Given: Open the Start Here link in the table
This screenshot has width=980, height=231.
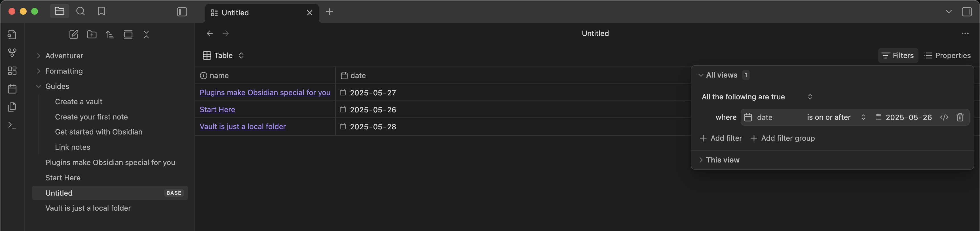Looking at the screenshot, I should coord(217,110).
